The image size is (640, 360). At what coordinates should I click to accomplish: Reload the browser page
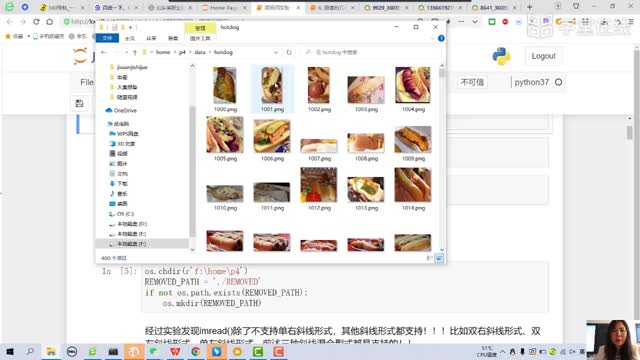36,21
